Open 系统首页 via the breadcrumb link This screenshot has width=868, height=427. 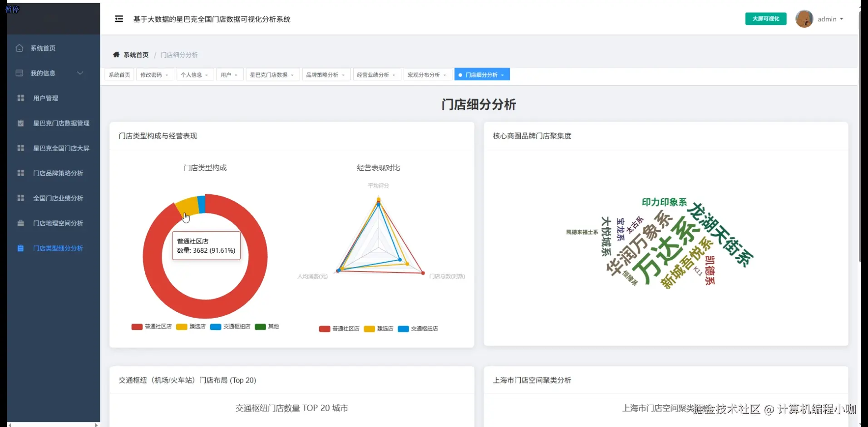point(135,54)
